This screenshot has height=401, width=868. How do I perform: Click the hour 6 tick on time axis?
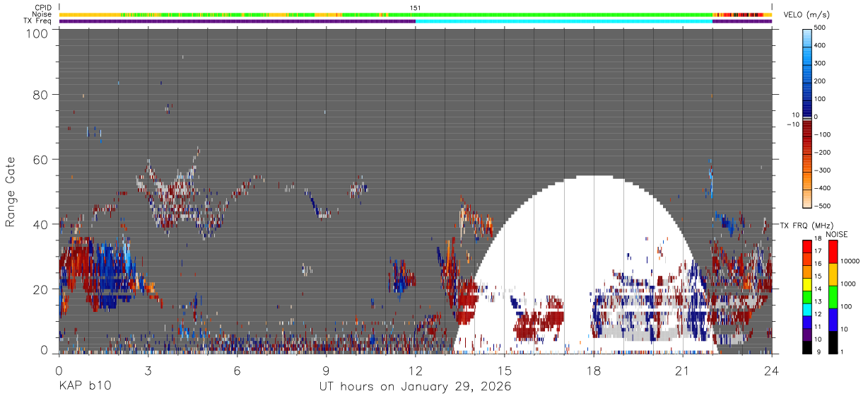(x=237, y=371)
